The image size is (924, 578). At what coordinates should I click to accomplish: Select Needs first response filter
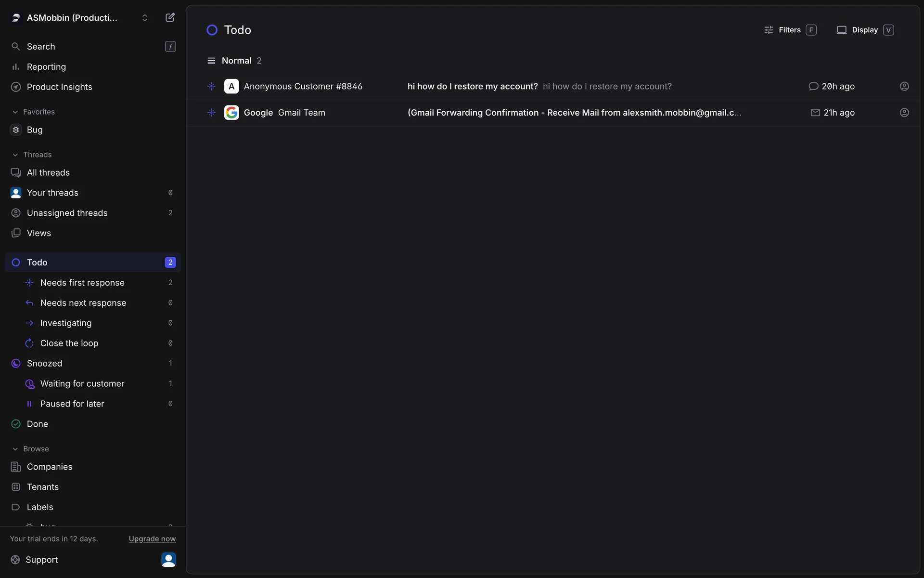82,283
